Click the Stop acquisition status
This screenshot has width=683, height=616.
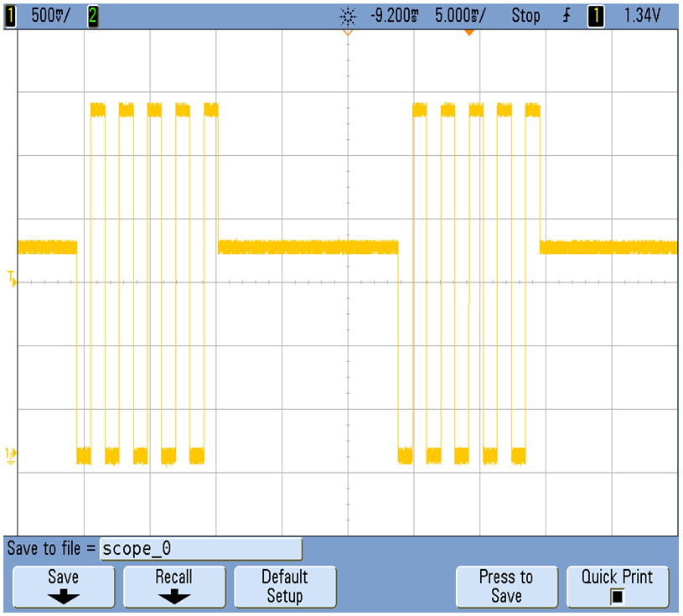pyautogui.click(x=525, y=16)
